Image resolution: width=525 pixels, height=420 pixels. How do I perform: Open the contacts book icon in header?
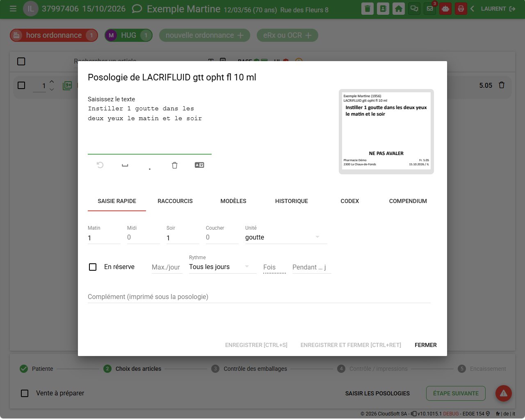coord(383,9)
